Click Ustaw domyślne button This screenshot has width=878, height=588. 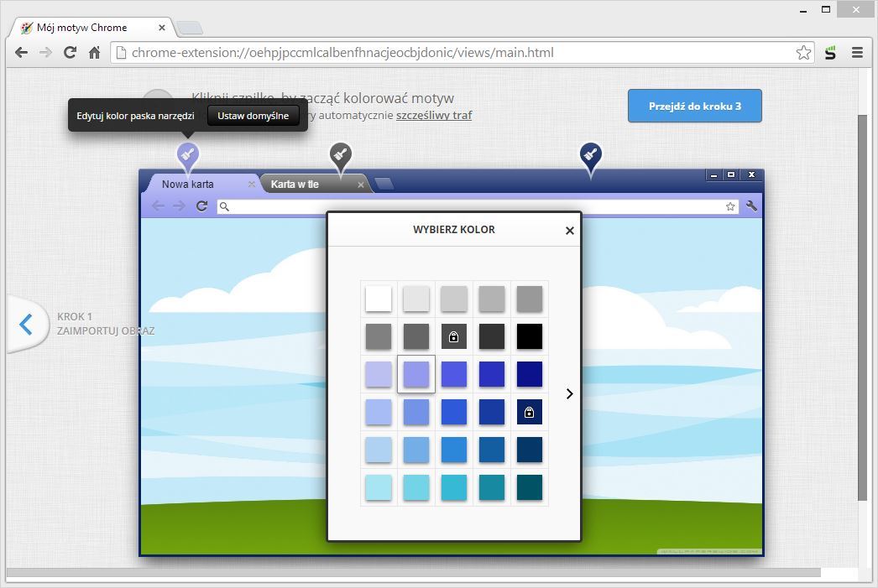pos(253,116)
